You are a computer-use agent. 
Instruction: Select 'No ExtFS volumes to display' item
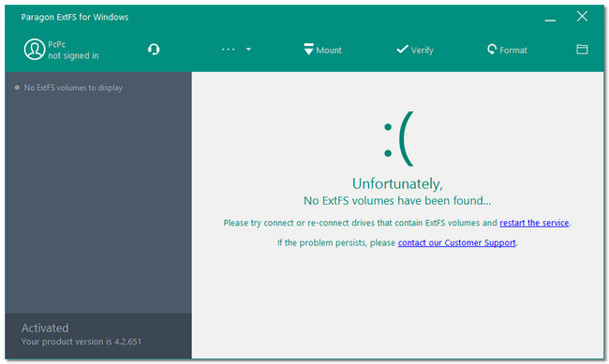pos(73,88)
